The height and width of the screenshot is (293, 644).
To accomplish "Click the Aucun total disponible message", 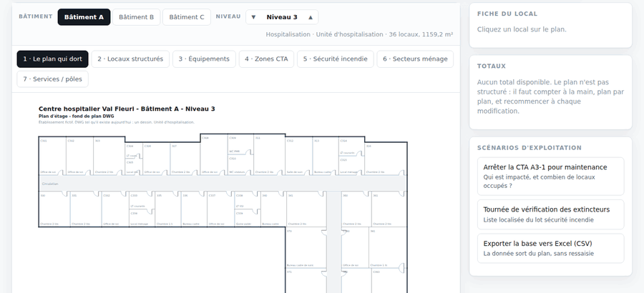I will 550,97.
